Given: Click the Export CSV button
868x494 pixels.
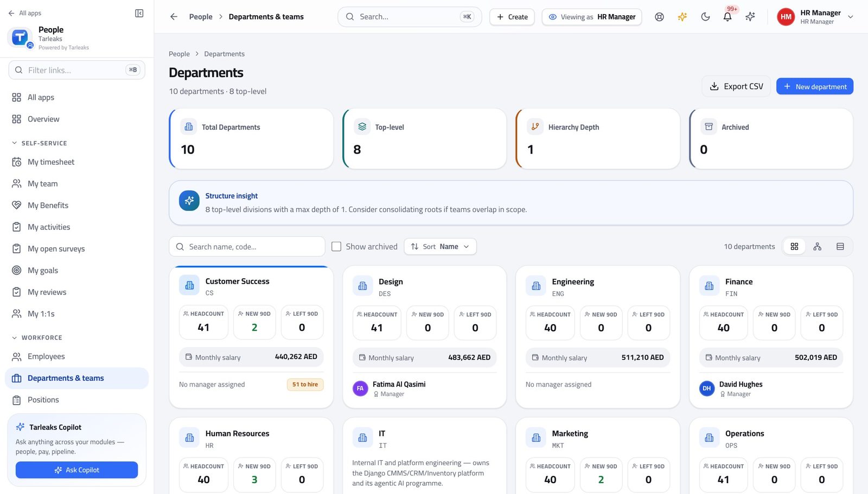Looking at the screenshot, I should (736, 87).
